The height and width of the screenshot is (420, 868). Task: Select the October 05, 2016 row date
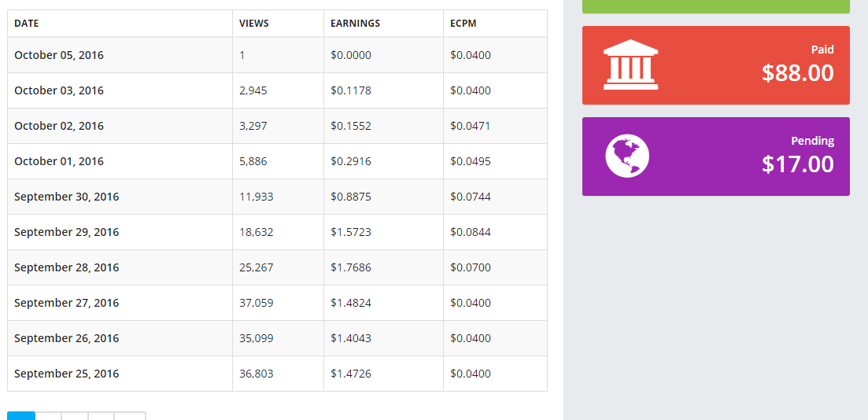[x=59, y=55]
